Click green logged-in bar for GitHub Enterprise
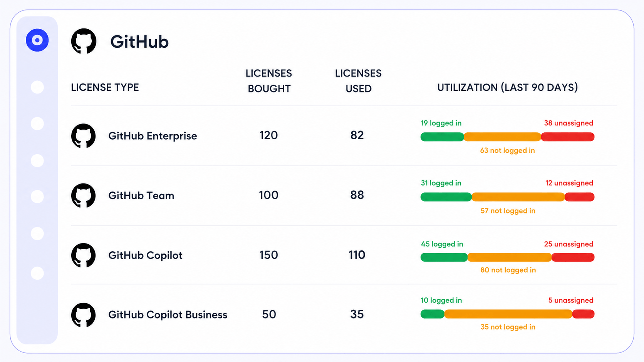The image size is (644, 362). [x=442, y=137]
